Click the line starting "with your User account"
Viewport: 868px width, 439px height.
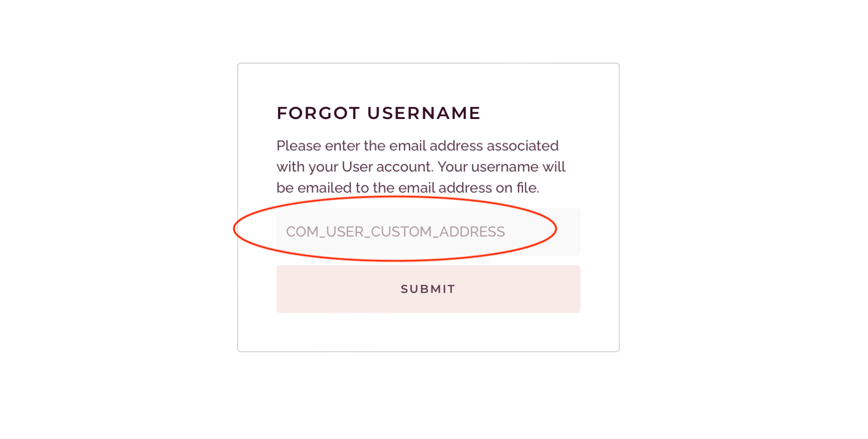[x=420, y=167]
